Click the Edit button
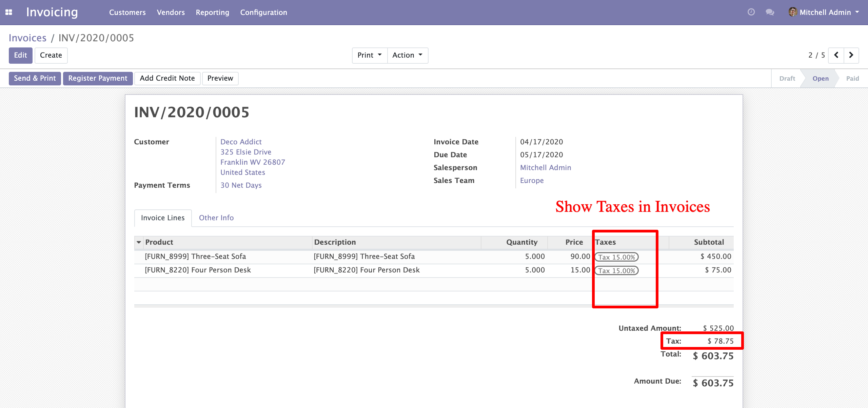The width and height of the screenshot is (868, 408). [x=20, y=55]
